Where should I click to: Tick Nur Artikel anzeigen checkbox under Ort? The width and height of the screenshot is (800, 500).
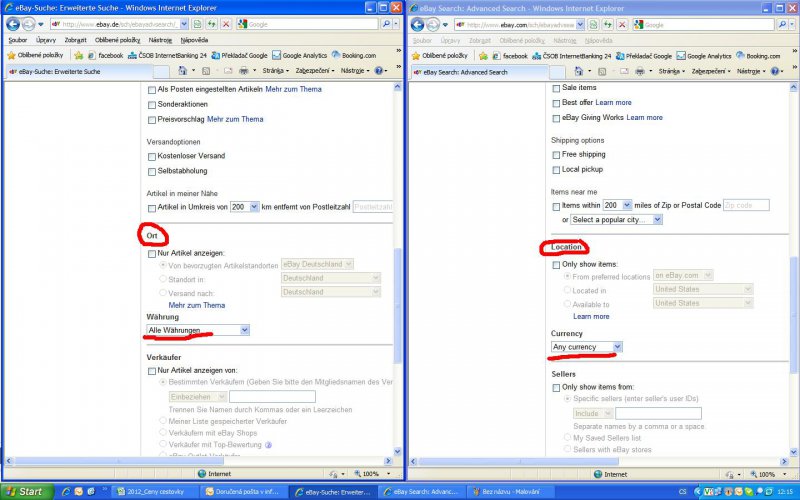point(152,254)
